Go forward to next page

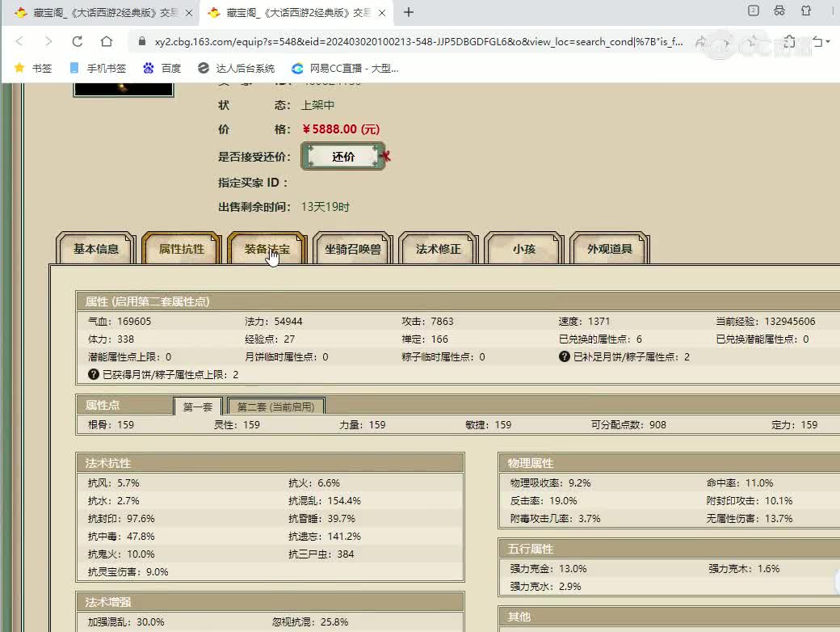click(48, 41)
